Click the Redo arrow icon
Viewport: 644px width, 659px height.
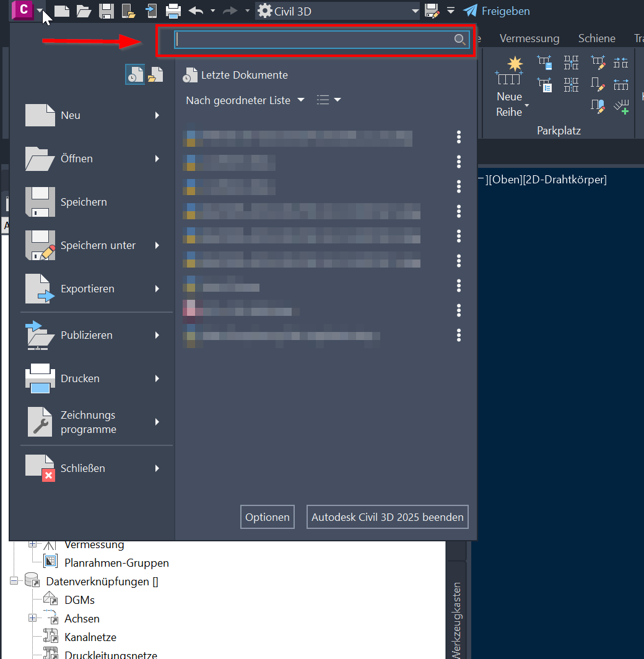(230, 11)
